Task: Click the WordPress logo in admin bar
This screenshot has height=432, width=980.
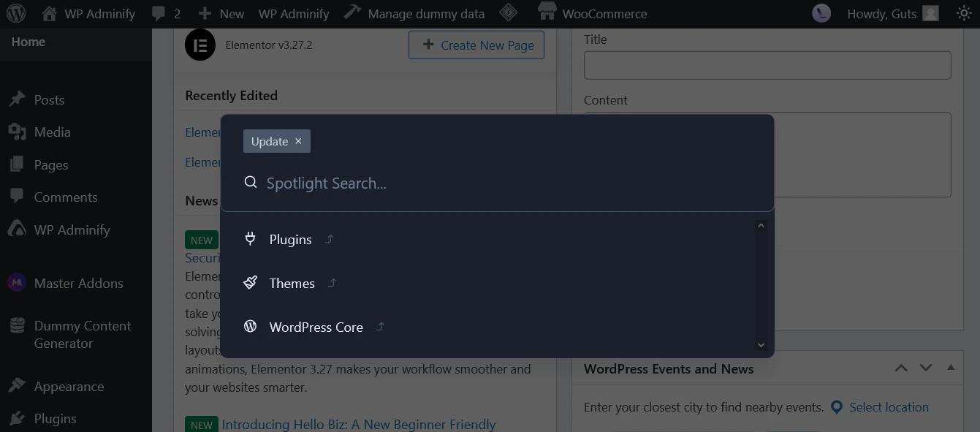Action: pos(16,12)
